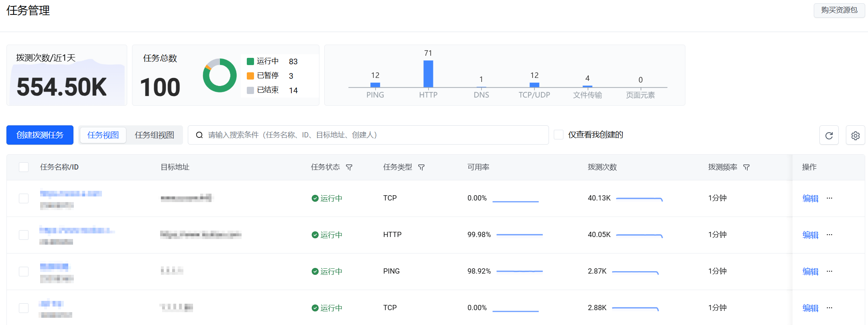The height and width of the screenshot is (325, 868).
Task: Click the 页面元素 chart label
Action: (640, 95)
